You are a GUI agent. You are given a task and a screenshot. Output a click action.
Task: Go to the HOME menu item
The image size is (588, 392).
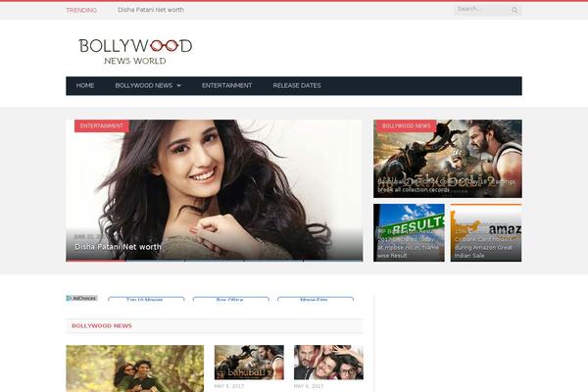click(85, 85)
